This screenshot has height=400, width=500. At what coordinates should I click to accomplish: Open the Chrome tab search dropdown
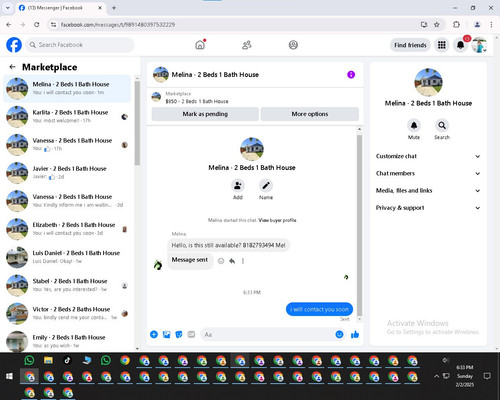pyautogui.click(x=8, y=8)
